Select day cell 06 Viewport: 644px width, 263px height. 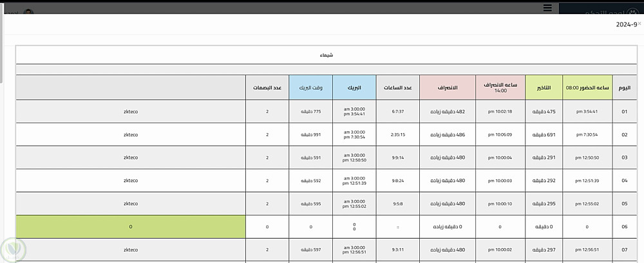pyautogui.click(x=624, y=226)
